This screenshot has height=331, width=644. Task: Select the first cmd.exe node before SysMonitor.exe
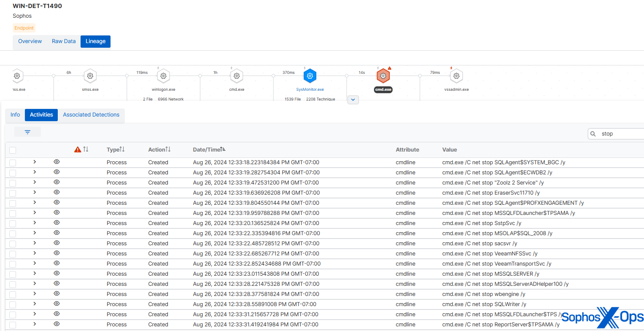tap(237, 76)
